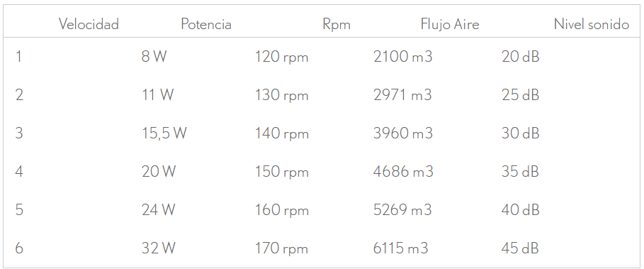Select the 45 dB sound cell
Image resolution: width=644 pixels, height=269 pixels.
[520, 248]
